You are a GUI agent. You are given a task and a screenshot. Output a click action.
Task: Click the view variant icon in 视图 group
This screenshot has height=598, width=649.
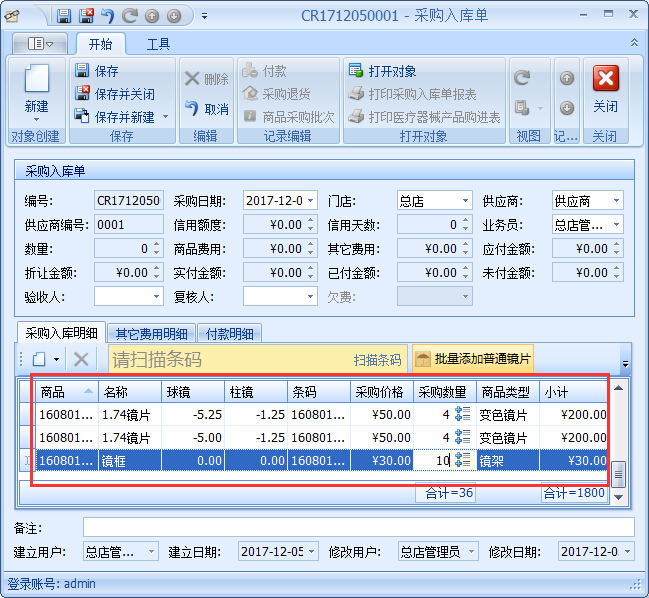click(x=522, y=108)
